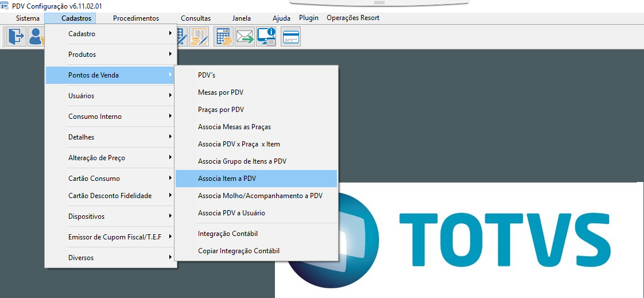Image resolution: width=644 pixels, height=298 pixels.
Task: Open the Plugin menu
Action: coord(309,18)
